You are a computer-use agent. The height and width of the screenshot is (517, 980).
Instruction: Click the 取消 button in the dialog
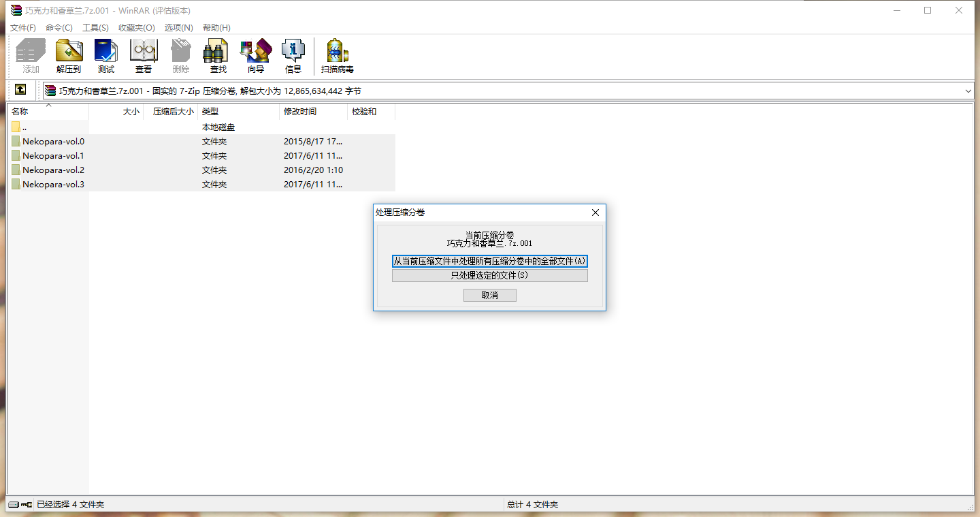coord(490,296)
